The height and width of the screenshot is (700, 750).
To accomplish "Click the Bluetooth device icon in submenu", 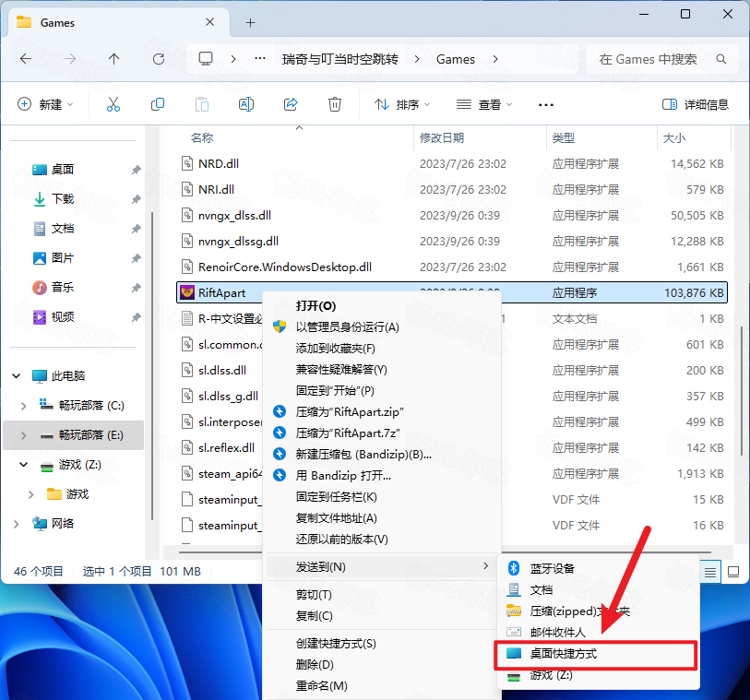I will tap(514, 568).
